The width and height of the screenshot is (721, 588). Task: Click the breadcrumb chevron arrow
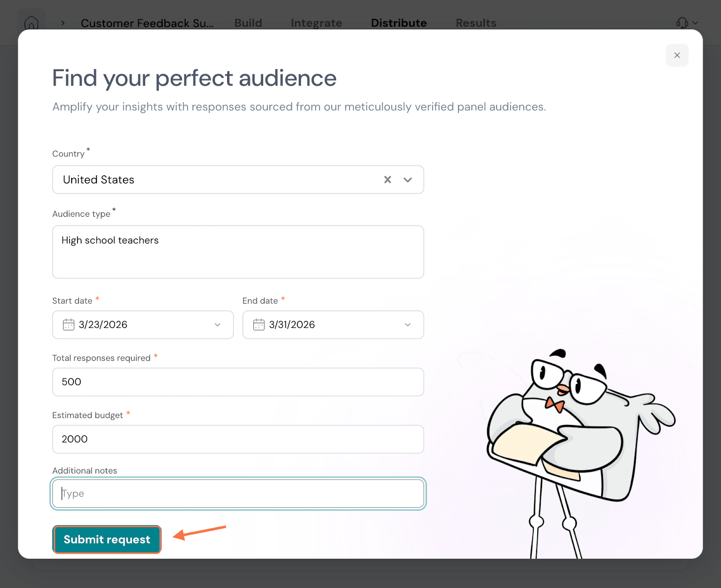click(x=63, y=23)
